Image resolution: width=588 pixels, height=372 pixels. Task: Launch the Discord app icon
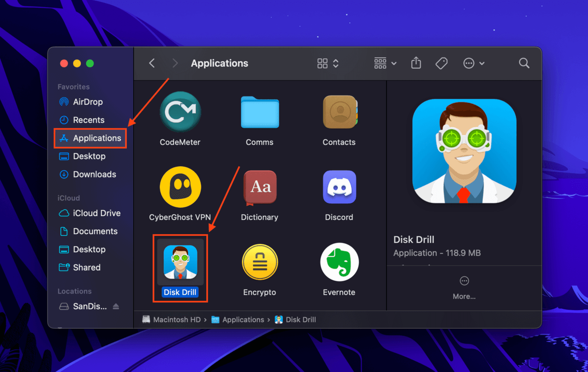(x=339, y=187)
